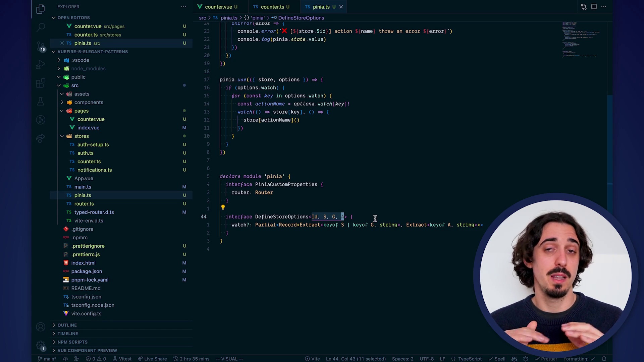The width and height of the screenshot is (644, 362).
Task: Click the compare changes icon in editor toolbar
Action: pos(584,7)
